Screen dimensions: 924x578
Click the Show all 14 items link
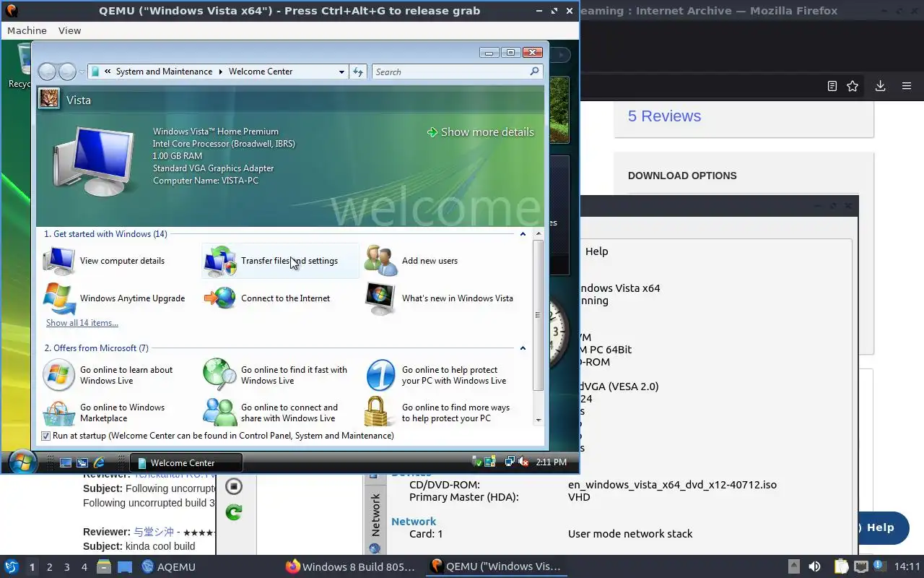click(x=82, y=323)
